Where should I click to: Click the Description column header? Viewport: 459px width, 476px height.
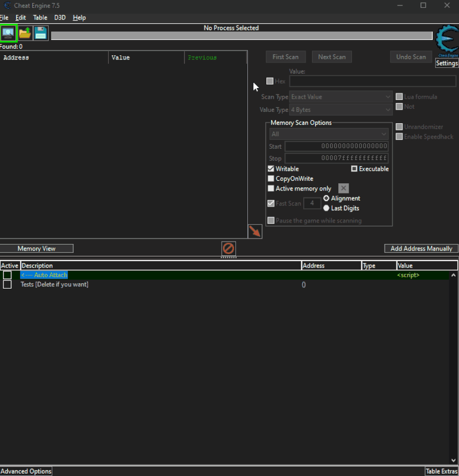click(161, 265)
